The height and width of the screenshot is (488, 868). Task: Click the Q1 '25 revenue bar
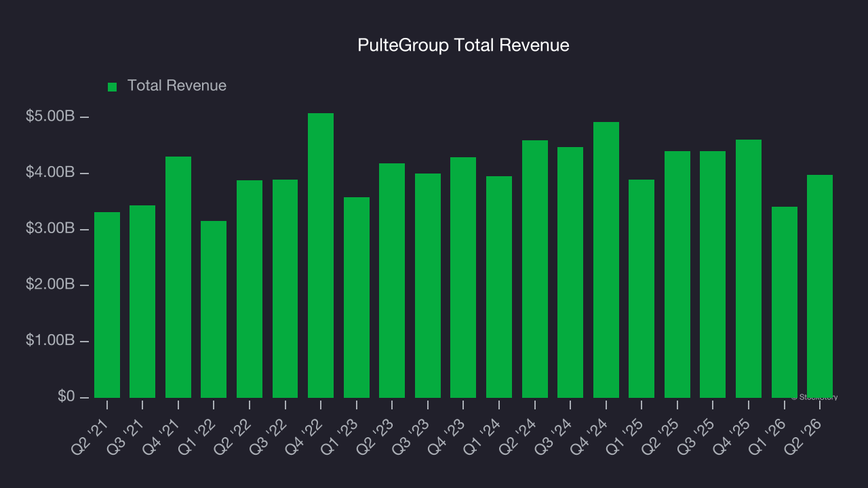click(x=642, y=289)
